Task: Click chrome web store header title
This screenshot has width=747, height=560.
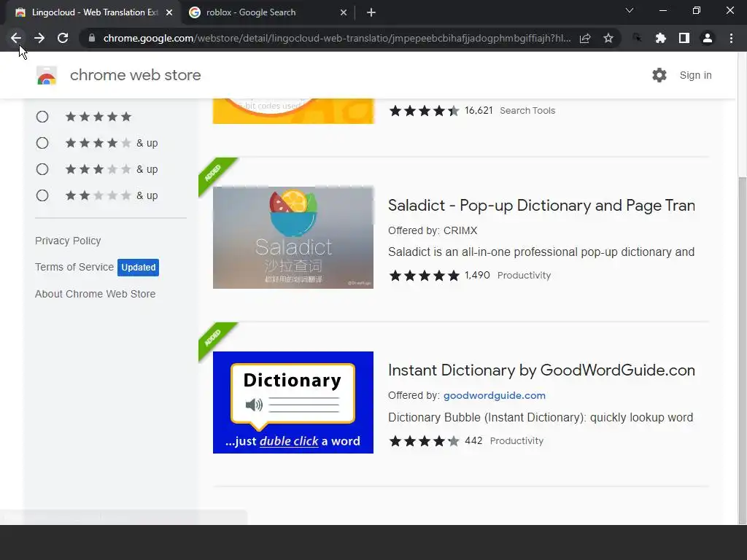Action: [x=135, y=75]
